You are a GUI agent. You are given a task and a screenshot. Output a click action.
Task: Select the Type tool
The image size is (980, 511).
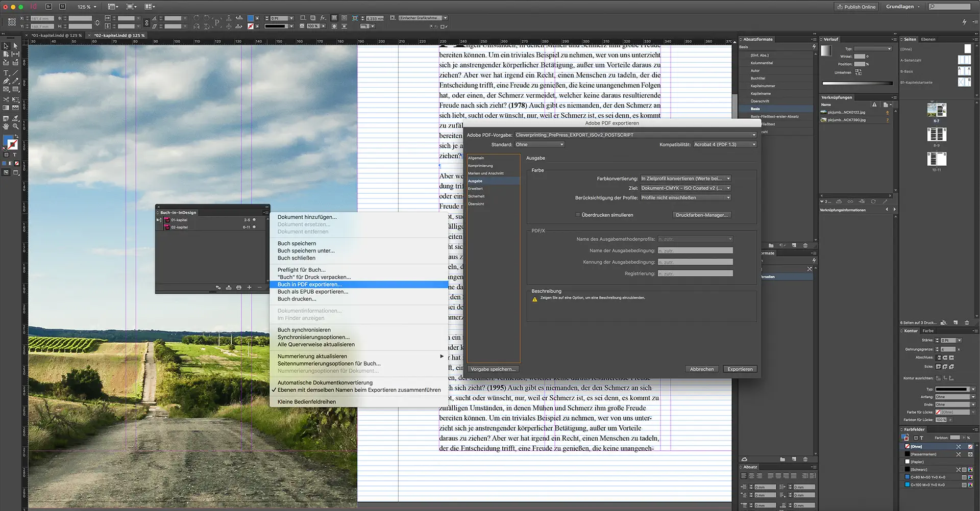point(6,73)
